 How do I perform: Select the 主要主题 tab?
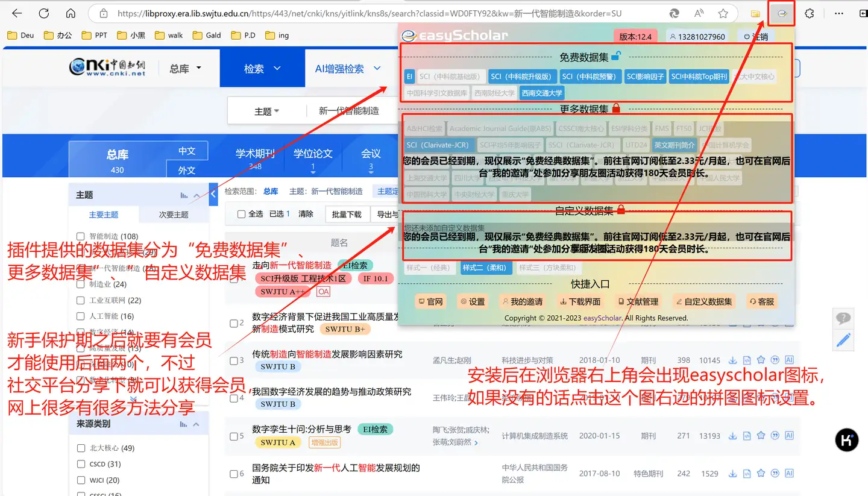[104, 215]
